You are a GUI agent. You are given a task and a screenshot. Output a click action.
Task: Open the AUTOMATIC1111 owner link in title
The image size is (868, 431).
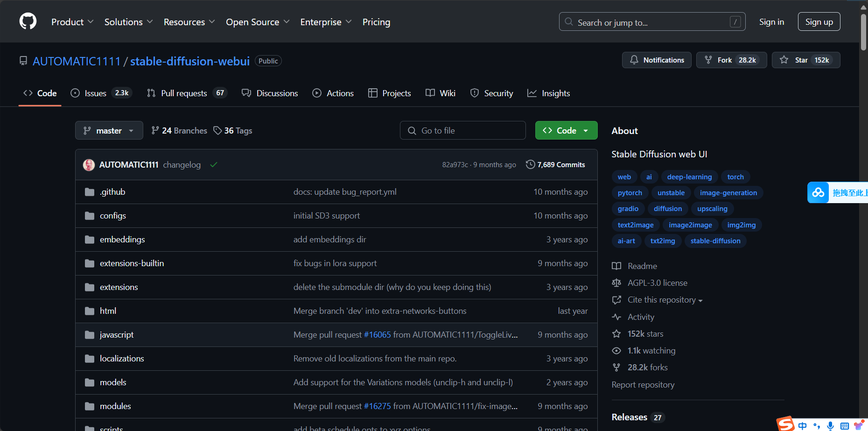[x=77, y=61]
